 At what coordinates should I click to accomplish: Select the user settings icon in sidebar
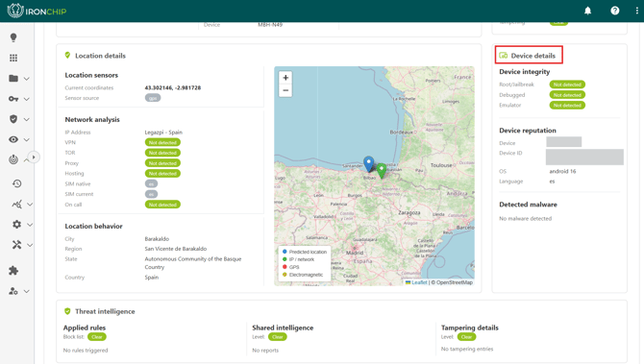[x=13, y=291]
